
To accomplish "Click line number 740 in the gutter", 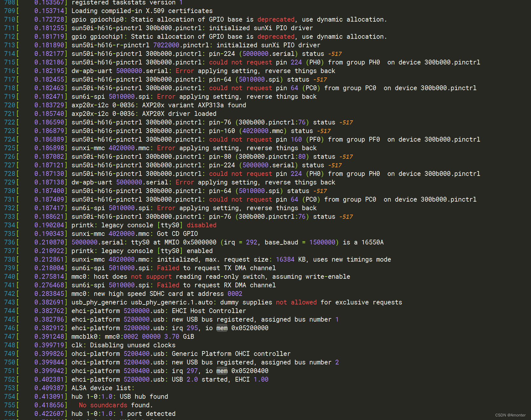I will (x=10, y=277).
